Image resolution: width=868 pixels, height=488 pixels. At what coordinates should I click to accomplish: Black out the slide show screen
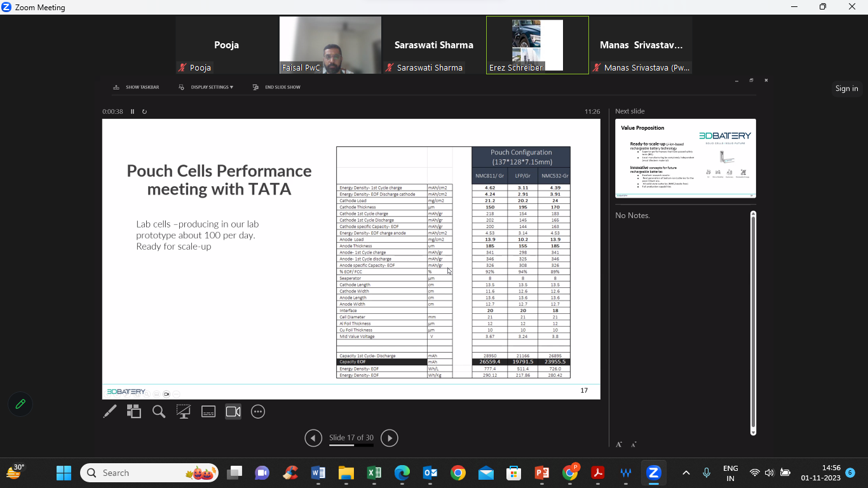tap(184, 412)
